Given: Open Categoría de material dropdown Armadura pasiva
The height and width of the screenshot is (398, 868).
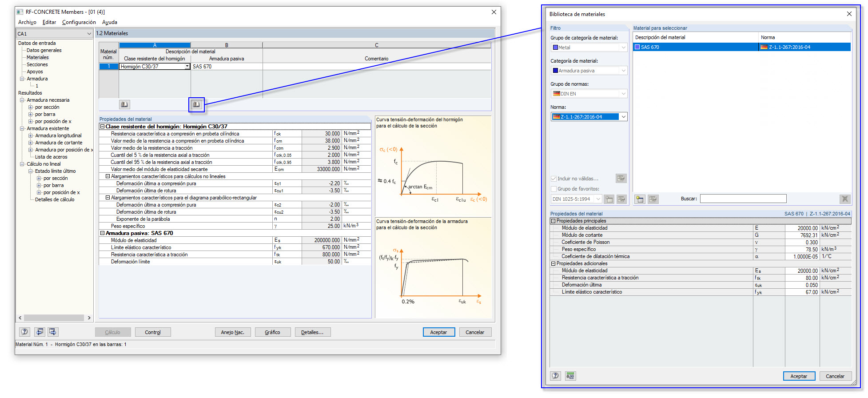Looking at the screenshot, I should pos(624,71).
